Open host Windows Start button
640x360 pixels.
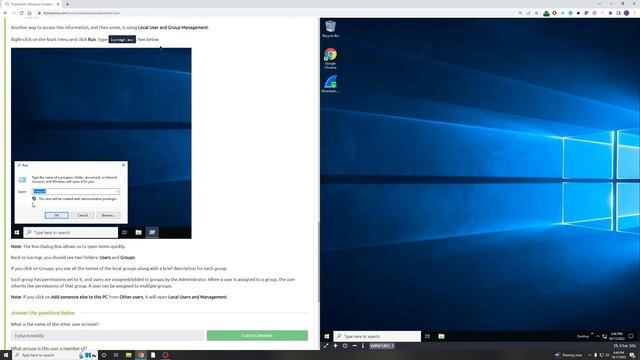coord(6,355)
